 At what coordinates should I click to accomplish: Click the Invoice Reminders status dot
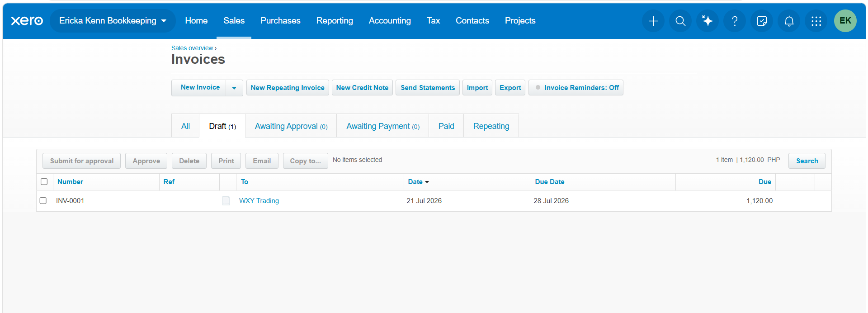pos(538,87)
